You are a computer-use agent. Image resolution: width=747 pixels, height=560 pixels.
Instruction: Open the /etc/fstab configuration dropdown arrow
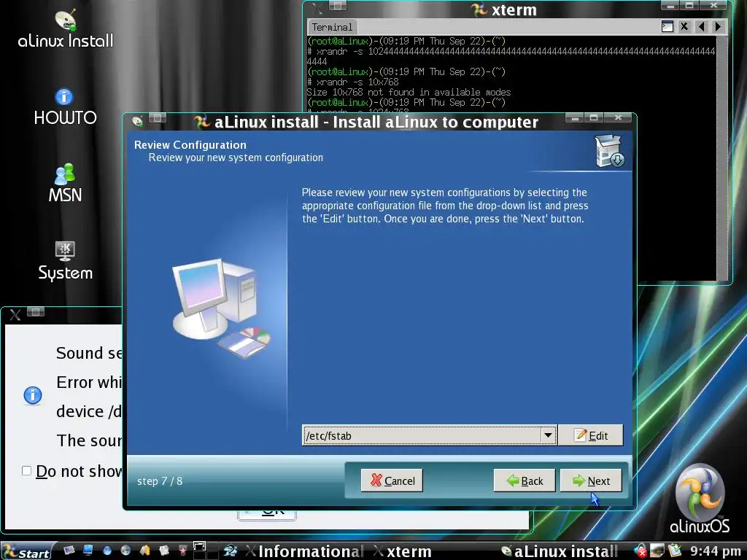pos(548,435)
